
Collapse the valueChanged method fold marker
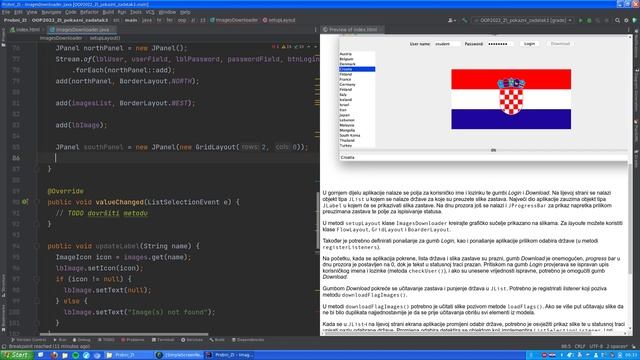pyautogui.click(x=36, y=202)
